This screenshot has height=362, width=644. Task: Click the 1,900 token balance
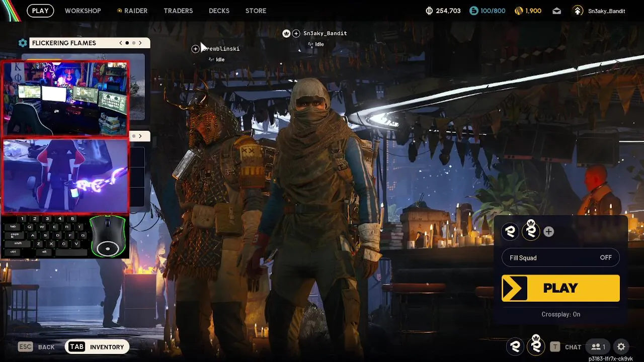tap(533, 11)
